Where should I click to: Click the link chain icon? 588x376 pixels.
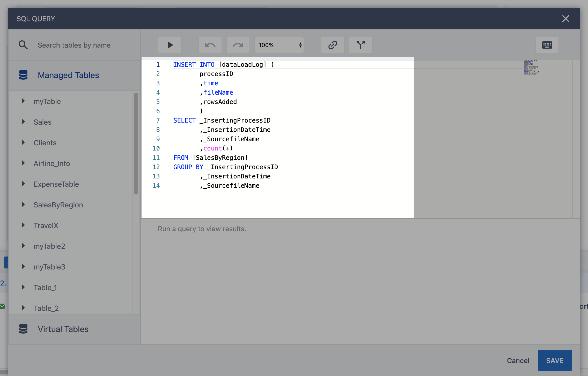tap(333, 45)
